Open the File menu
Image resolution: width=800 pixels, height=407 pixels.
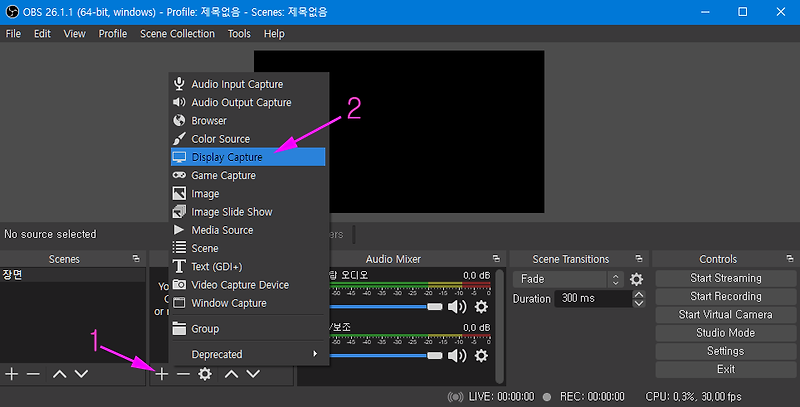click(x=13, y=34)
